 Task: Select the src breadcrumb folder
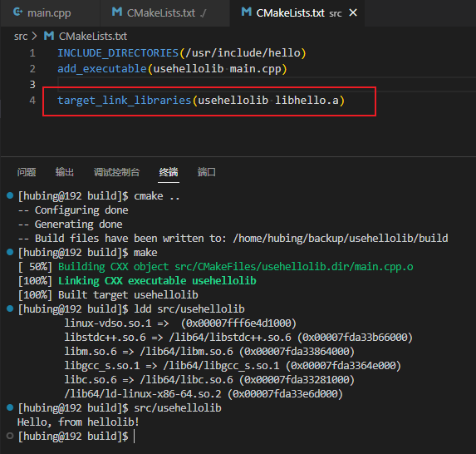[x=21, y=37]
